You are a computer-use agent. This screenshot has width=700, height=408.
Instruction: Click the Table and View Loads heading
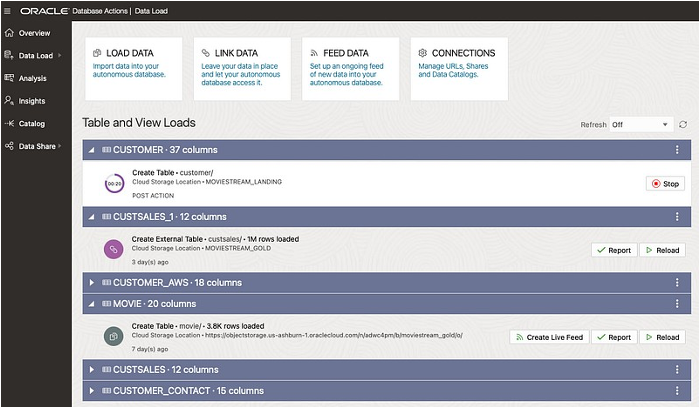tap(139, 123)
